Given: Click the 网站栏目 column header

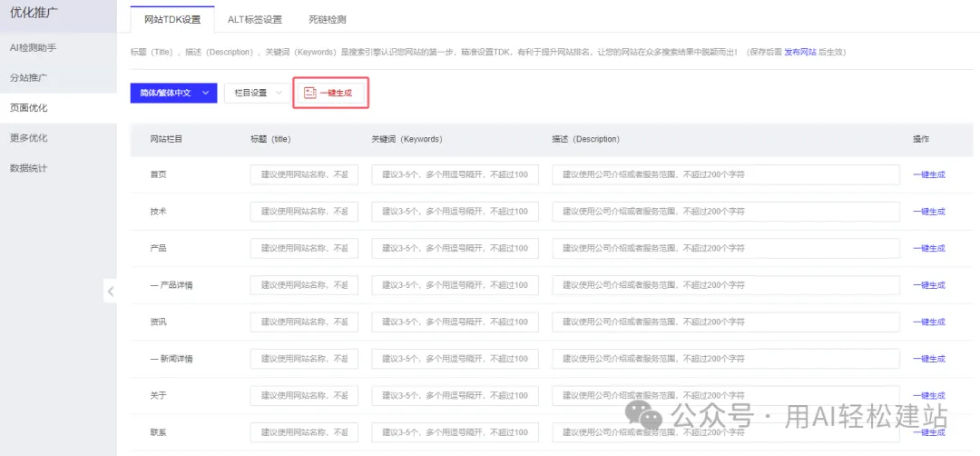Looking at the screenshot, I should coord(166,140).
